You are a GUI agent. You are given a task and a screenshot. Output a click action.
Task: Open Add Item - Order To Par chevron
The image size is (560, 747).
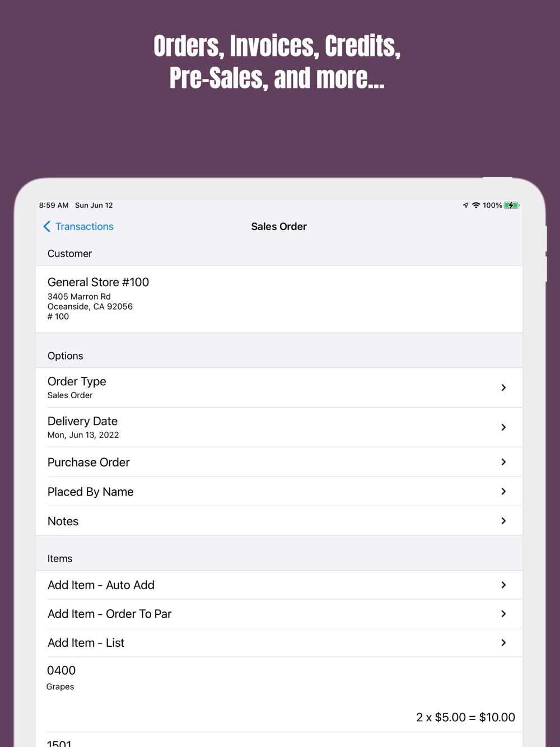coord(503,614)
